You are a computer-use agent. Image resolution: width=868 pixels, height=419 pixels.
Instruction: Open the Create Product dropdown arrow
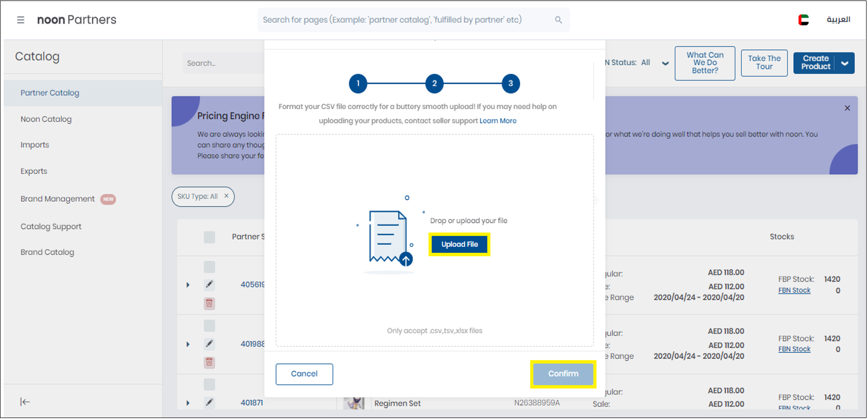coord(844,63)
